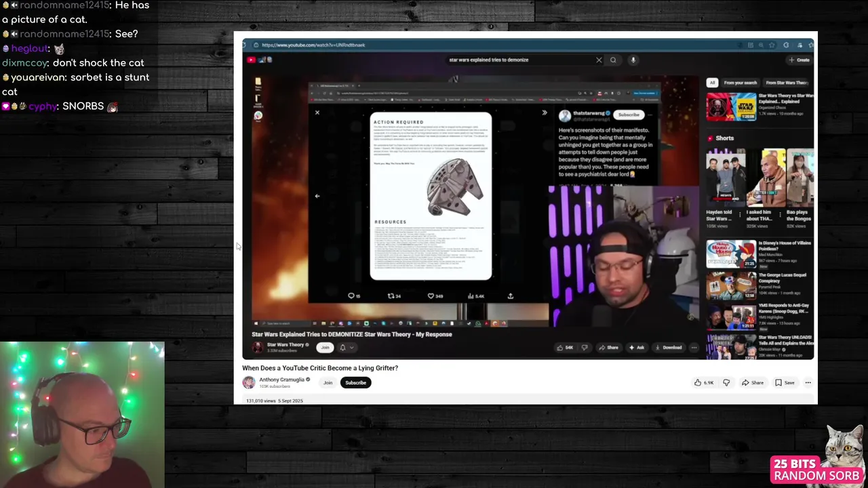Click Share on the inner video
This screenshot has height=488, width=868.
click(608, 348)
